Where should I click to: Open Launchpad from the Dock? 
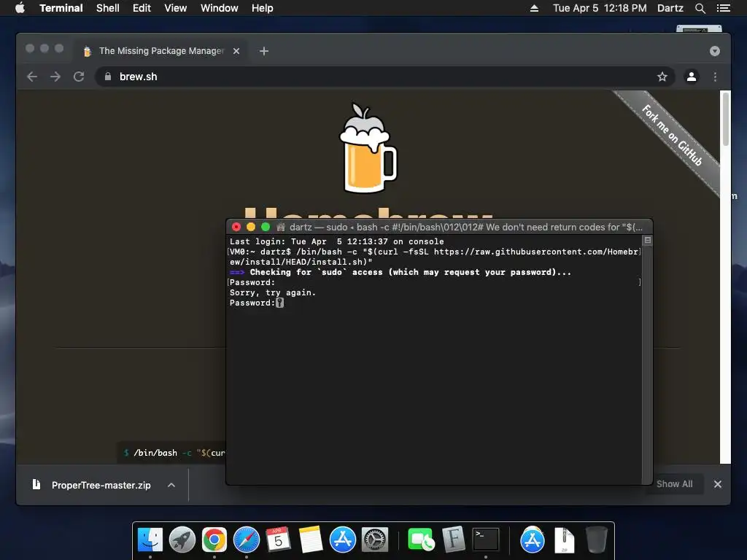coord(182,540)
